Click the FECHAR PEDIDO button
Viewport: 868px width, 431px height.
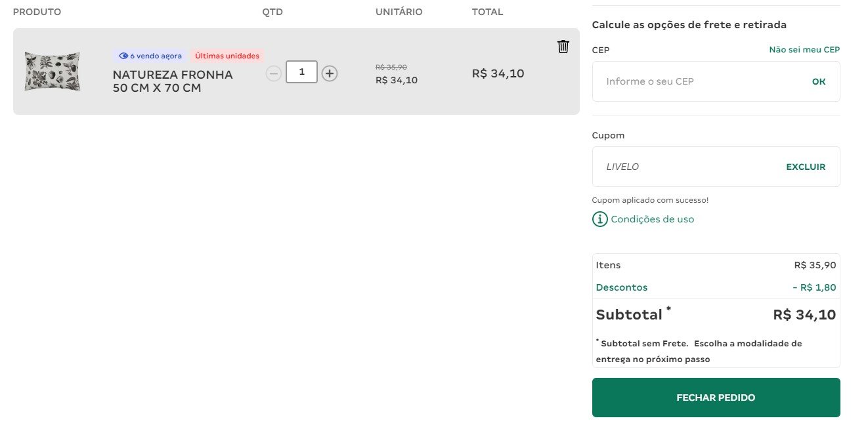(716, 398)
